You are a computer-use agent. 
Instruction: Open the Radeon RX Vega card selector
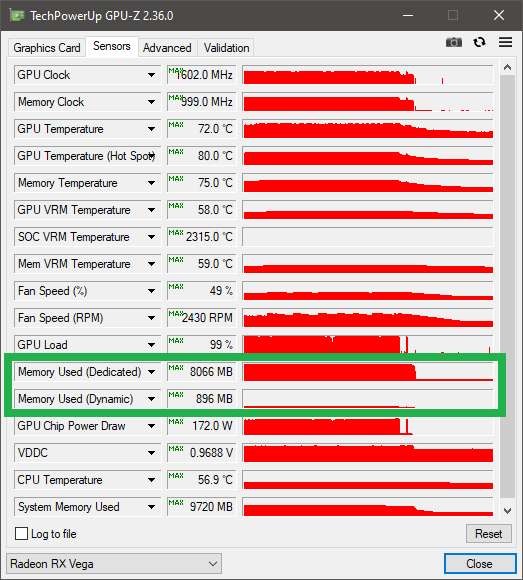[x=114, y=564]
